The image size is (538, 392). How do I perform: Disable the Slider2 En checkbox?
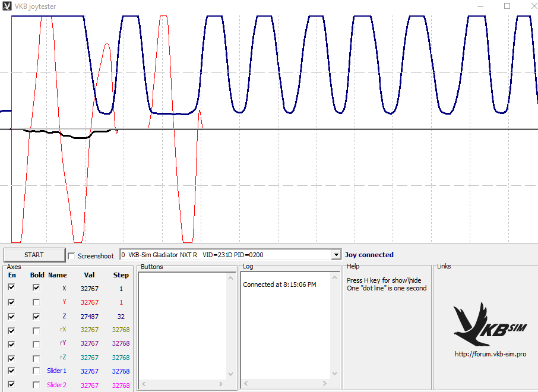[11, 384]
